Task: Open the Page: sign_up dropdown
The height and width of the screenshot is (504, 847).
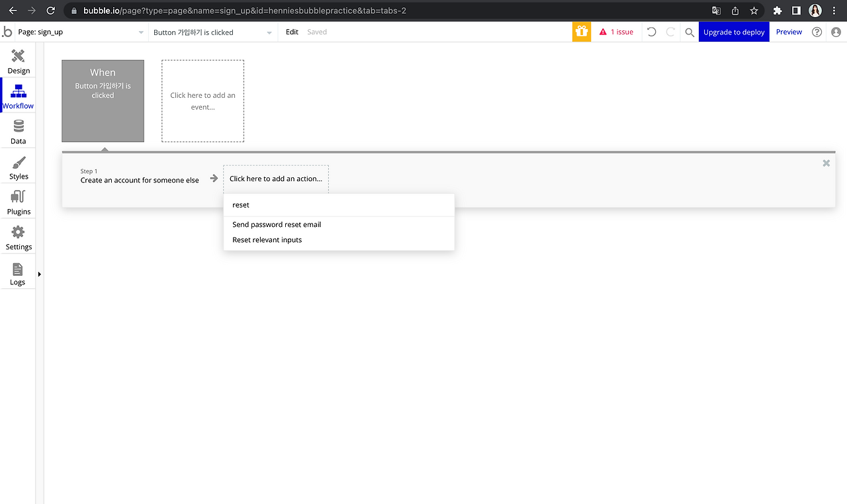Action: (x=81, y=32)
